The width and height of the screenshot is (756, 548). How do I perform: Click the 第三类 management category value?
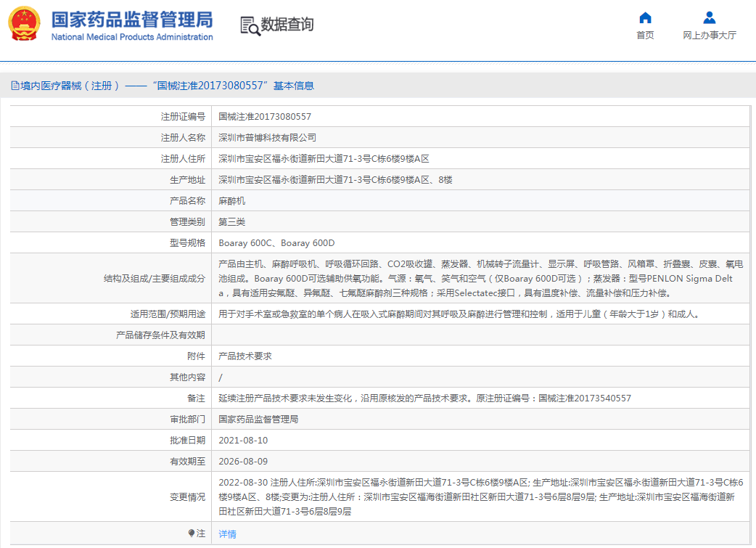click(232, 222)
